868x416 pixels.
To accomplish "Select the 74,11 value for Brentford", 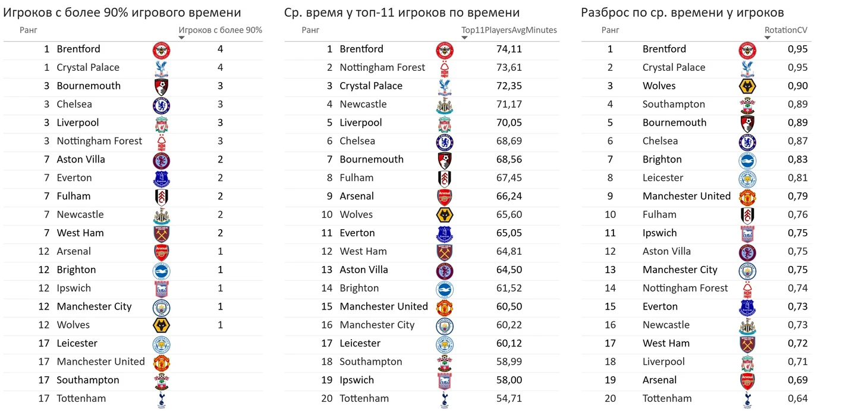I will tap(509, 49).
